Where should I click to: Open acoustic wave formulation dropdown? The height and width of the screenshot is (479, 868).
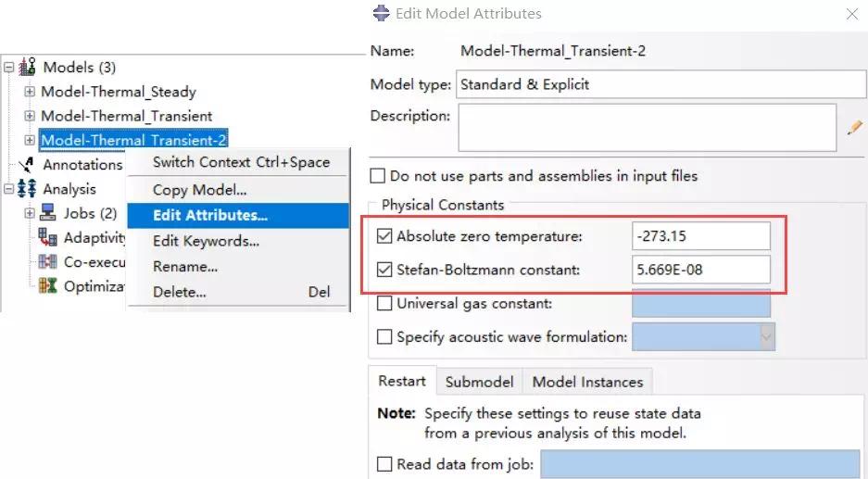(x=767, y=336)
